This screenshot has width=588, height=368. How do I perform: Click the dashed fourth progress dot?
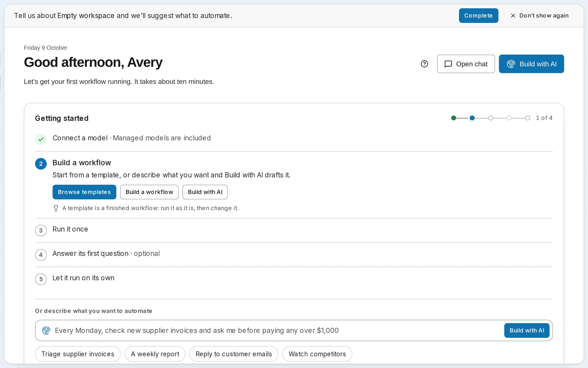coord(509,118)
